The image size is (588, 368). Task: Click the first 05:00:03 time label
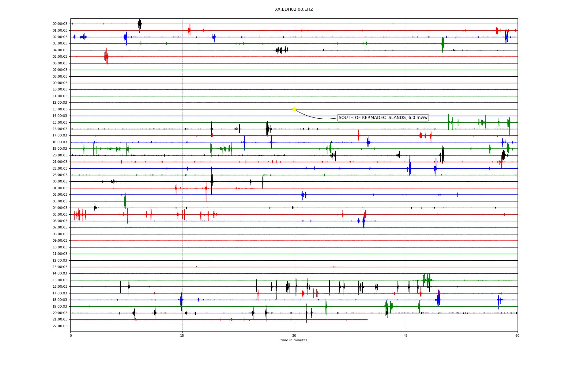(x=60, y=56)
